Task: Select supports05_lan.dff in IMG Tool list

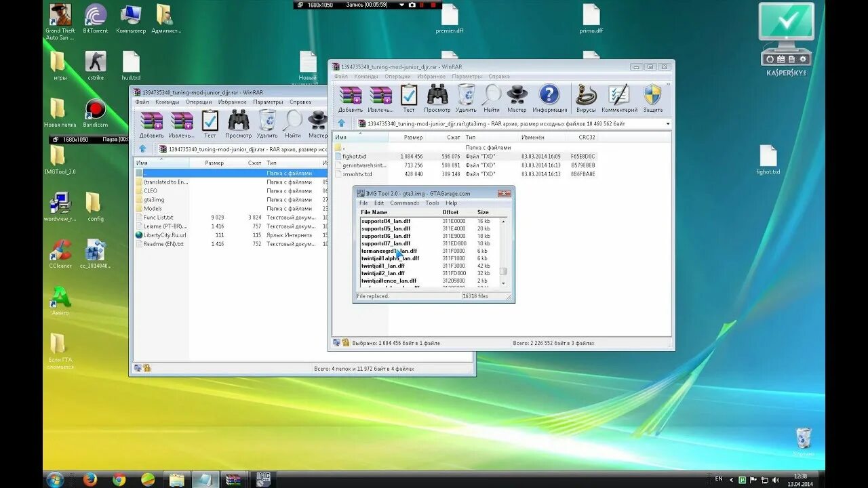Action: (385, 228)
